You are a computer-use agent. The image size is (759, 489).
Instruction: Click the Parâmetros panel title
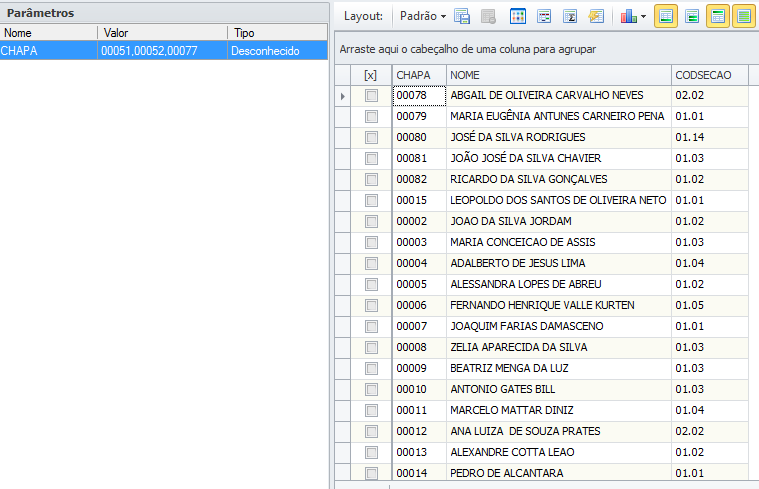coord(41,13)
